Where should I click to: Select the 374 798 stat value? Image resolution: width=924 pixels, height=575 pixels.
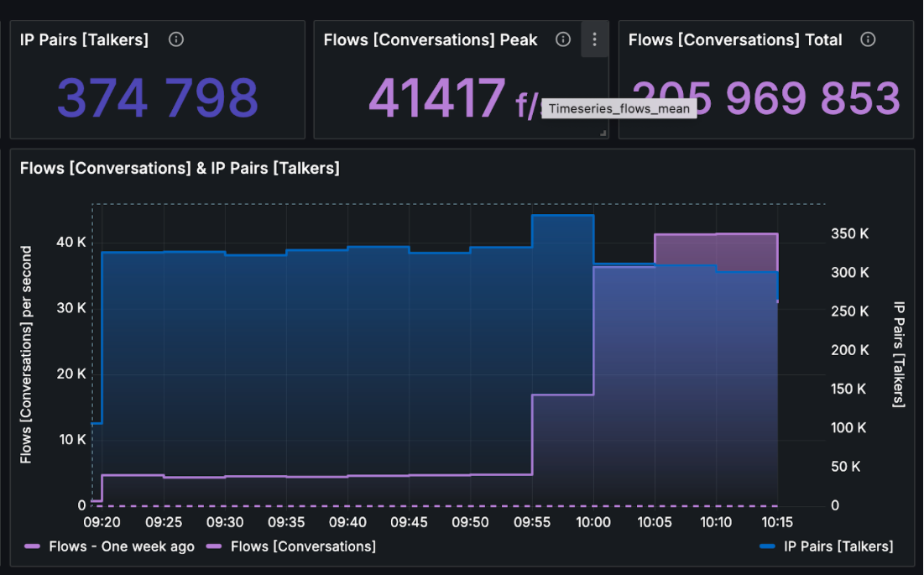click(x=157, y=98)
